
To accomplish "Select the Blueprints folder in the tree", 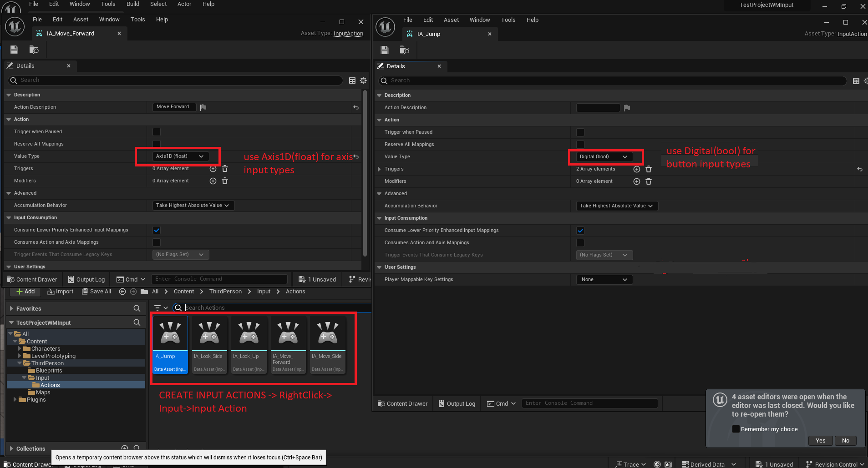I will pyautogui.click(x=49, y=371).
